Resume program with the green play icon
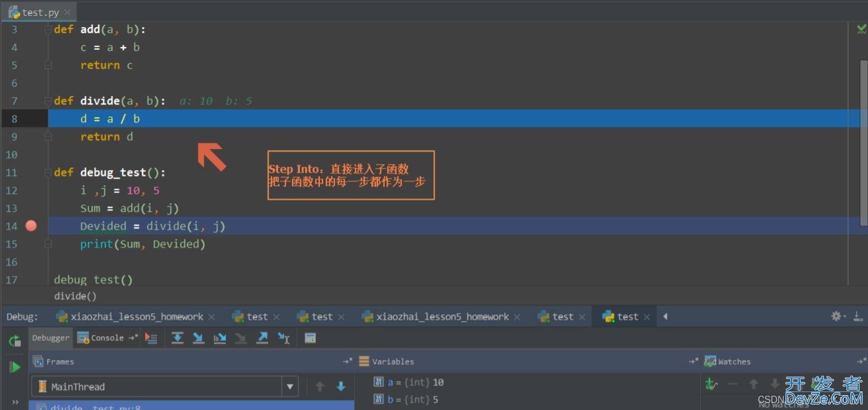The width and height of the screenshot is (868, 410). click(x=15, y=367)
